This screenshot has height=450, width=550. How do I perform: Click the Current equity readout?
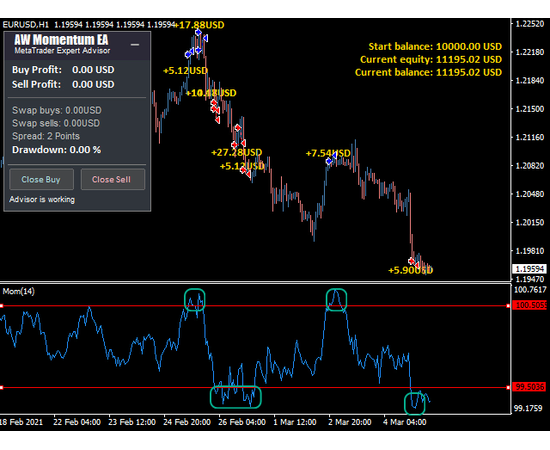[x=431, y=60]
